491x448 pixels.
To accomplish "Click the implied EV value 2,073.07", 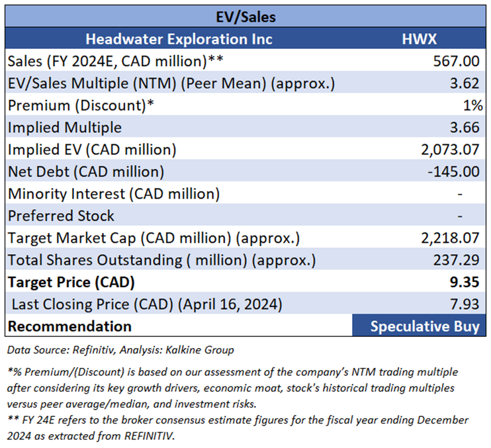I will pyautogui.click(x=450, y=150).
